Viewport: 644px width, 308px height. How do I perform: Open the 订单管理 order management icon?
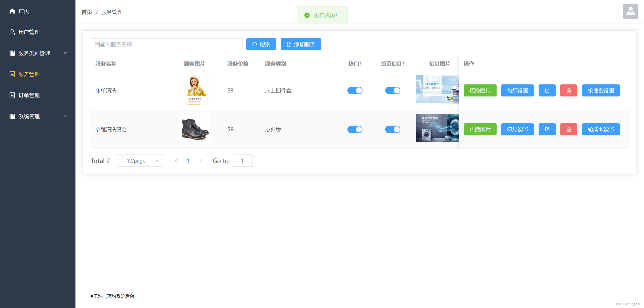pyautogui.click(x=12, y=95)
